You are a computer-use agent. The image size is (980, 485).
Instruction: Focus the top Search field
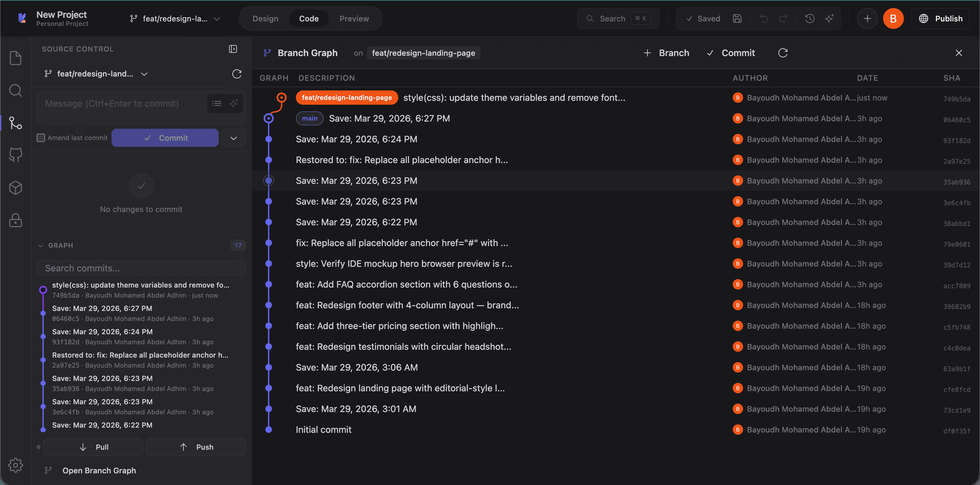tap(618, 18)
